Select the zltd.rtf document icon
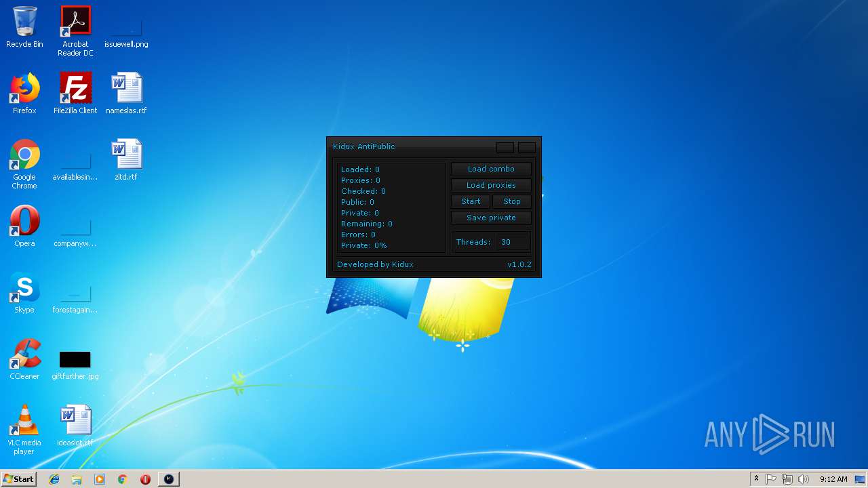The height and width of the screenshot is (488, 868). tap(126, 160)
